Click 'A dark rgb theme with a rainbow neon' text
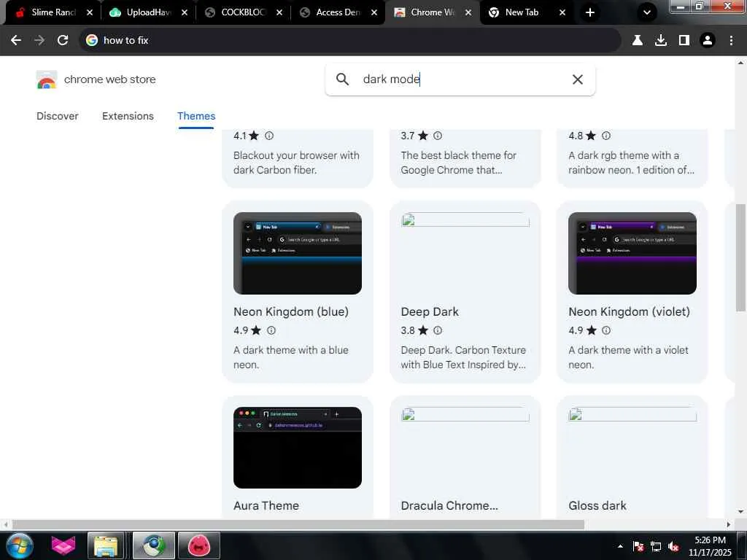The width and height of the screenshot is (747, 560). [x=631, y=163]
